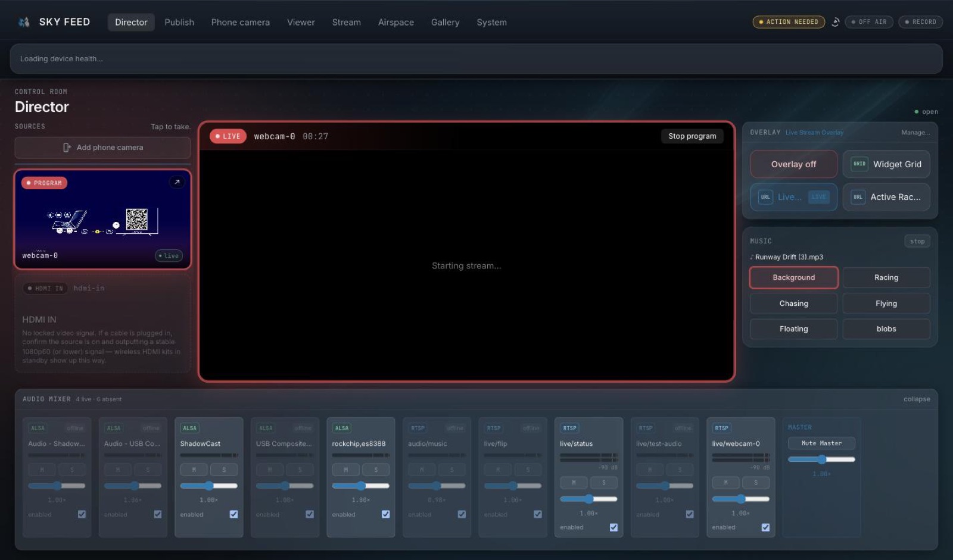Click the URL badge on Live... overlay
This screenshot has height=560, width=953.
click(x=765, y=197)
